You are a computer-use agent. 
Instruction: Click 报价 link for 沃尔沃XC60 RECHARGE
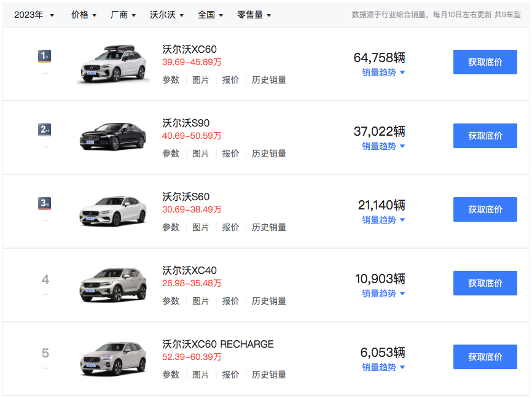click(x=230, y=375)
